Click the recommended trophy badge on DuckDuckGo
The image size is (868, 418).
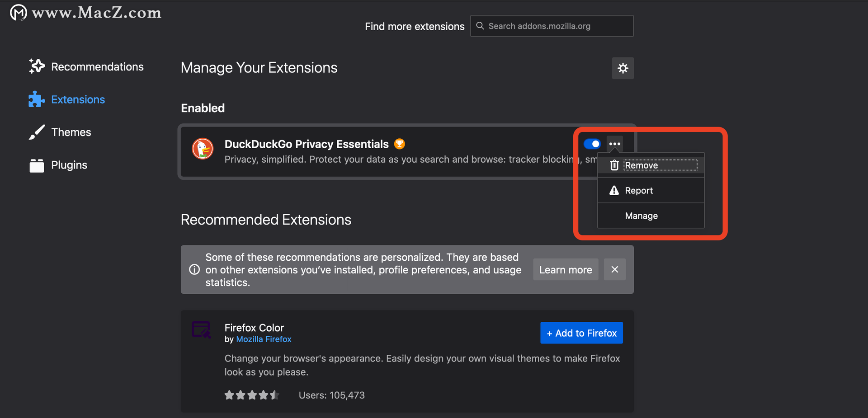[400, 144]
